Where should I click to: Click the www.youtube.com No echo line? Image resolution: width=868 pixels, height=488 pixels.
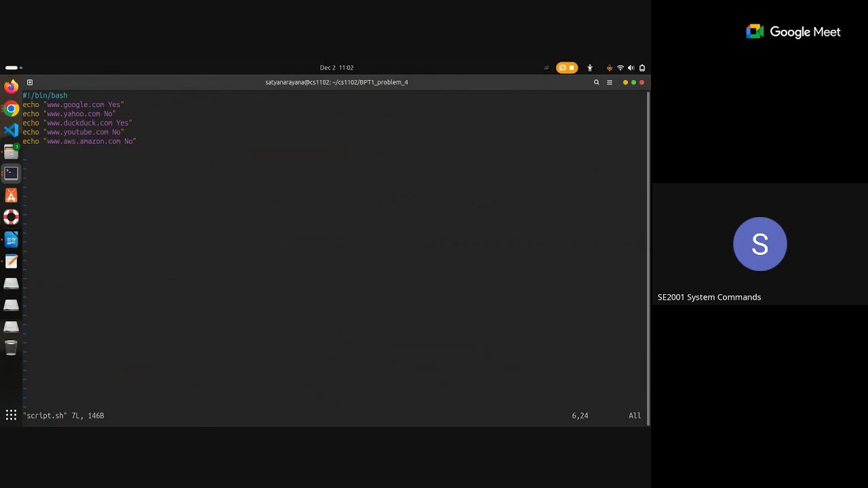pyautogui.click(x=73, y=132)
